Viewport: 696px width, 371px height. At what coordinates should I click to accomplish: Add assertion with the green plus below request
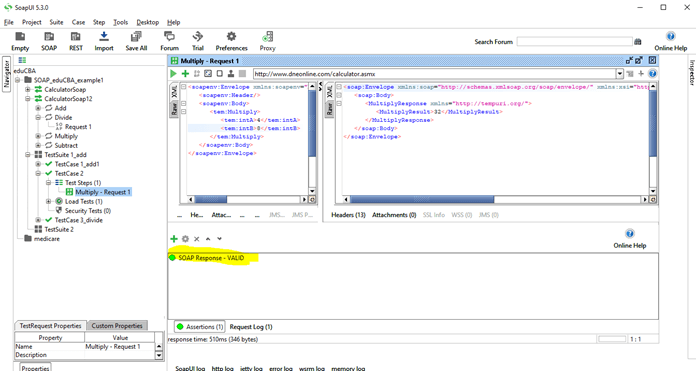pos(174,239)
